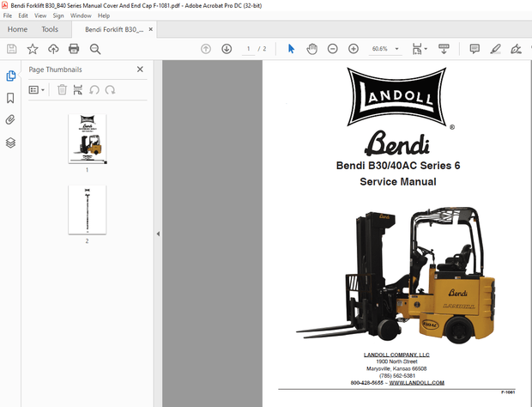Viewport: 532px width, 407px height.
Task: Open the View menu
Action: tap(40, 15)
